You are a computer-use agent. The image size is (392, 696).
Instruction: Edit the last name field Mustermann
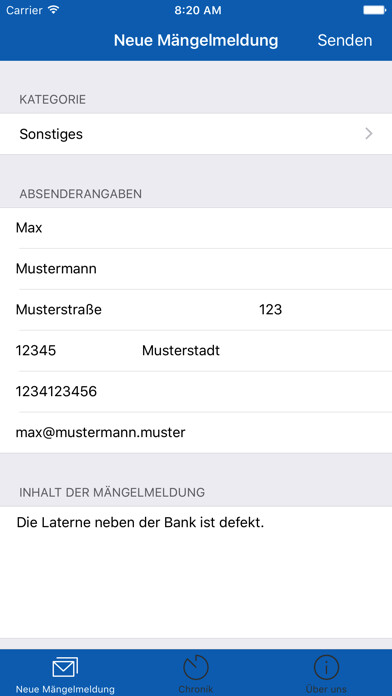click(x=196, y=269)
